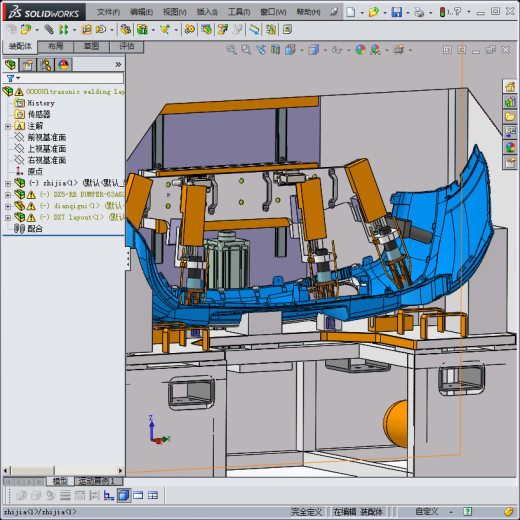Open the SolidWorks Resources home icon

(x=510, y=87)
